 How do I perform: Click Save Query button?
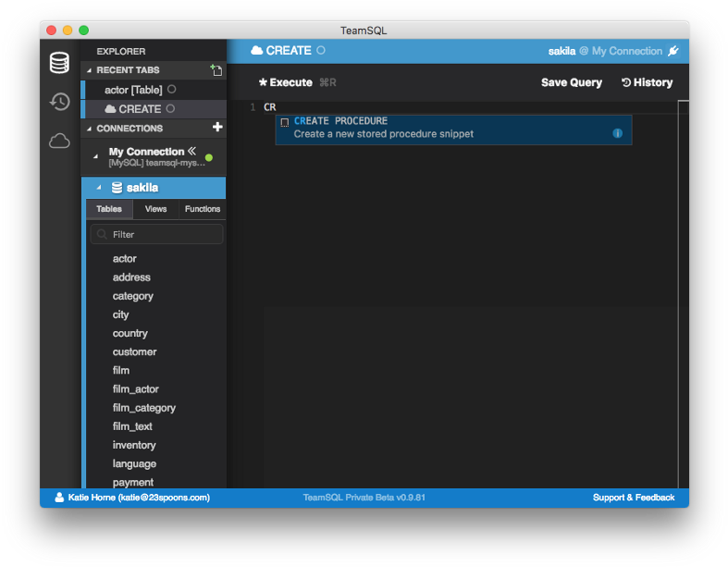click(x=572, y=82)
